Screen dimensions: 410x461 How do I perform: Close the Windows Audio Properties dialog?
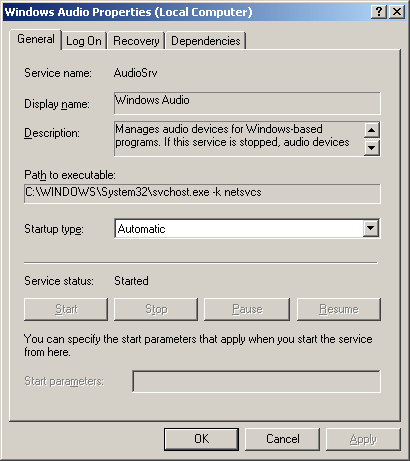397,12
